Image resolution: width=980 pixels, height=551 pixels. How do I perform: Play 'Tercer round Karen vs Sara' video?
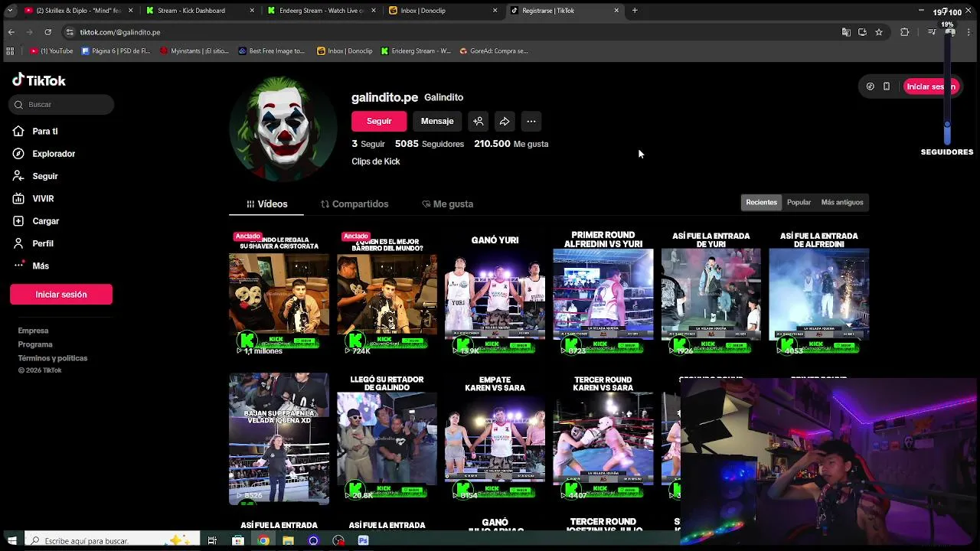tap(603, 439)
